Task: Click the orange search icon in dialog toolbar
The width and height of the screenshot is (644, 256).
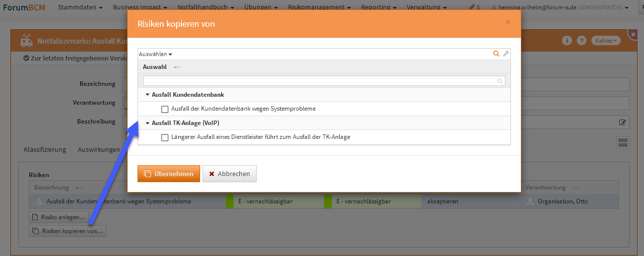Action: pos(496,54)
